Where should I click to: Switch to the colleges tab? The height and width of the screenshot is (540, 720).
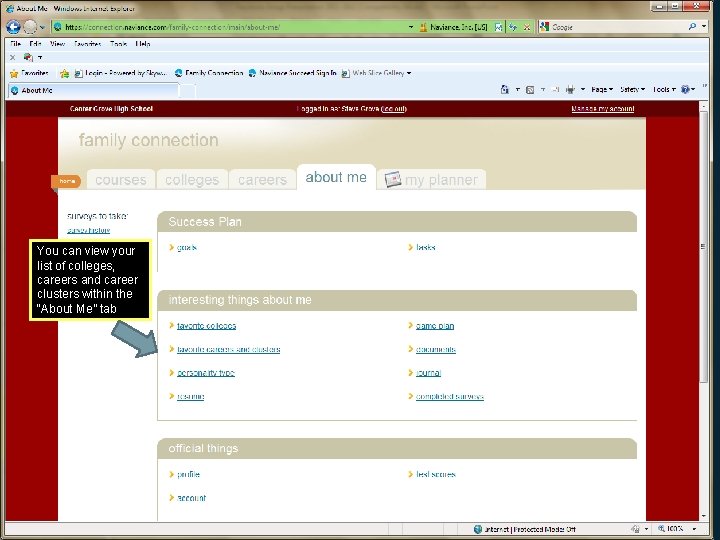[x=192, y=180]
